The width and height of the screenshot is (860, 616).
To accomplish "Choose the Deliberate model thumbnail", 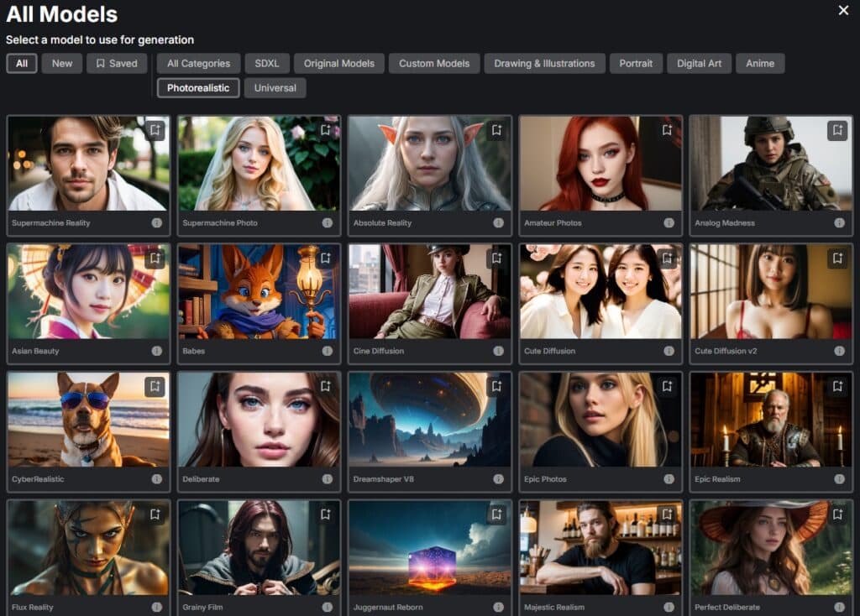I will click(x=259, y=420).
